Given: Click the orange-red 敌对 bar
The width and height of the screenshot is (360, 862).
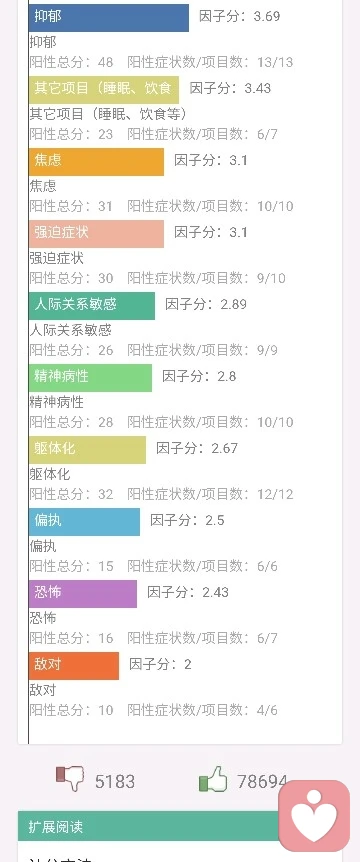Looking at the screenshot, I should (74, 666).
